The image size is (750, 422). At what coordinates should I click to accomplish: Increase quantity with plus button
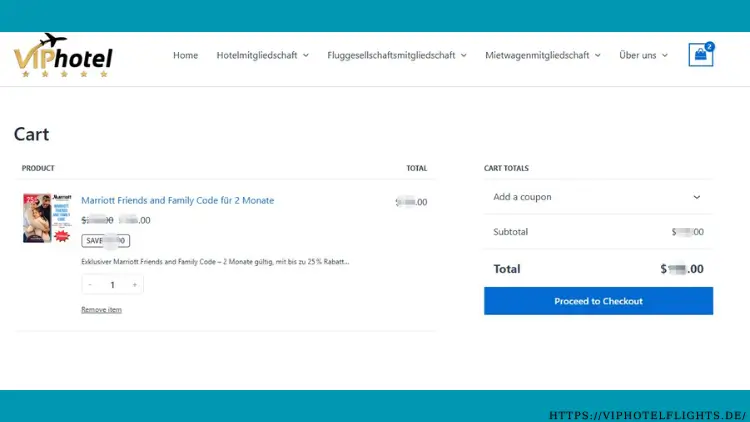point(135,285)
